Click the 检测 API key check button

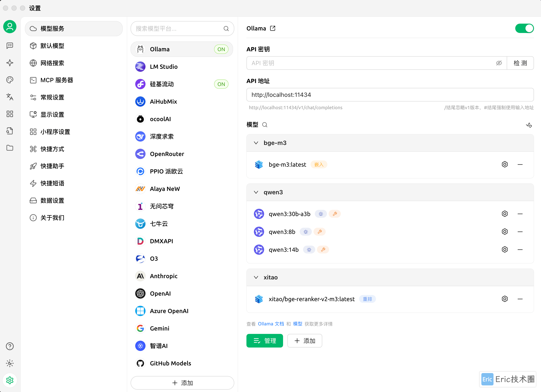pos(520,63)
